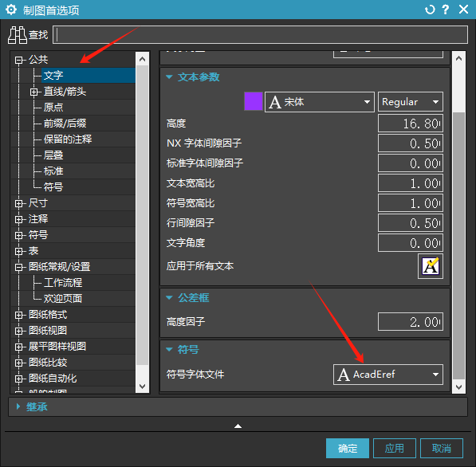Image resolution: width=476 pixels, height=467 pixels.
Task: Expand the 图纸自动化 tree node
Action: (x=19, y=379)
